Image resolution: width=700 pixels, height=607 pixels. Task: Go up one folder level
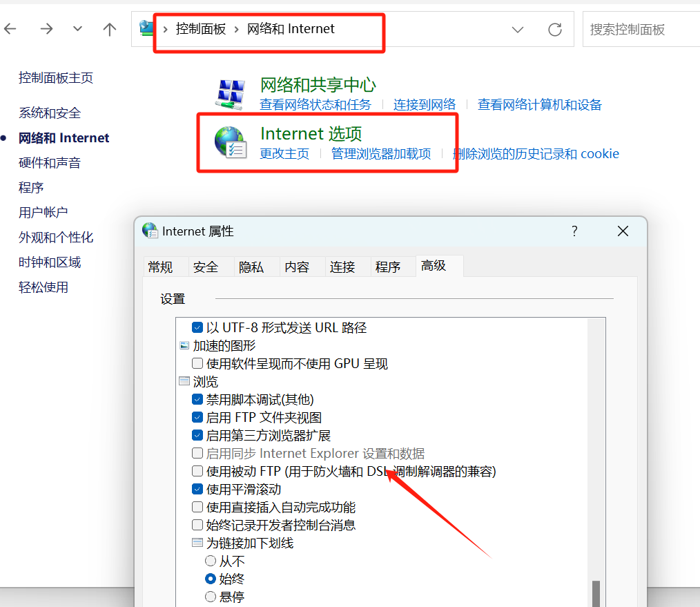(x=109, y=30)
